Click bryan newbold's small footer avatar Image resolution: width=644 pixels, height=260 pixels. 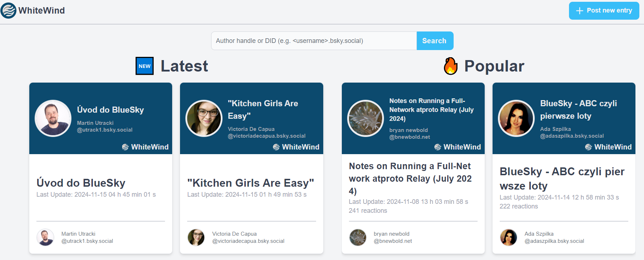358,237
